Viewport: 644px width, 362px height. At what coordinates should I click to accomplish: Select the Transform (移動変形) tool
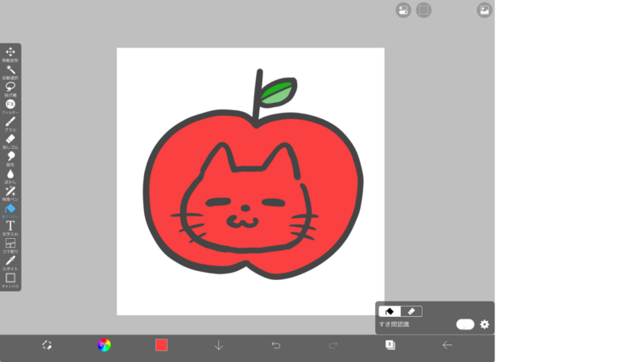coord(10,53)
